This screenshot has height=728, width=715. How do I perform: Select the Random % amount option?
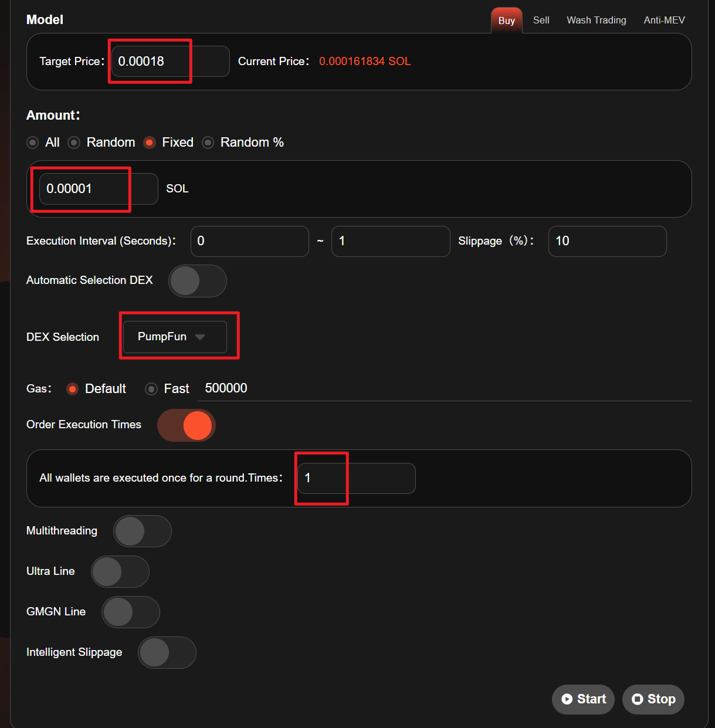pyautogui.click(x=208, y=143)
